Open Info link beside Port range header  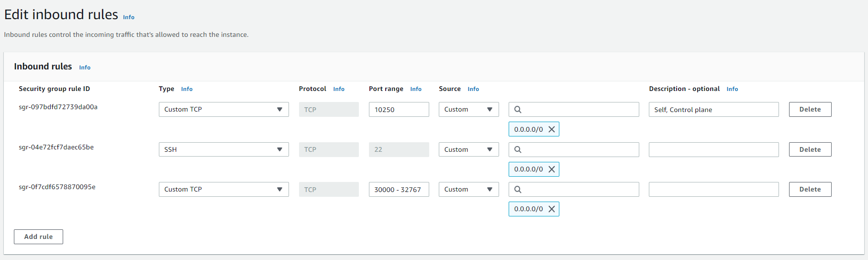point(416,89)
